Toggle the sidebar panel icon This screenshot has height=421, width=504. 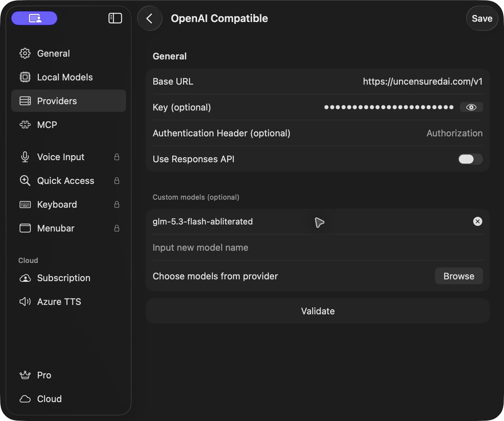point(115,18)
